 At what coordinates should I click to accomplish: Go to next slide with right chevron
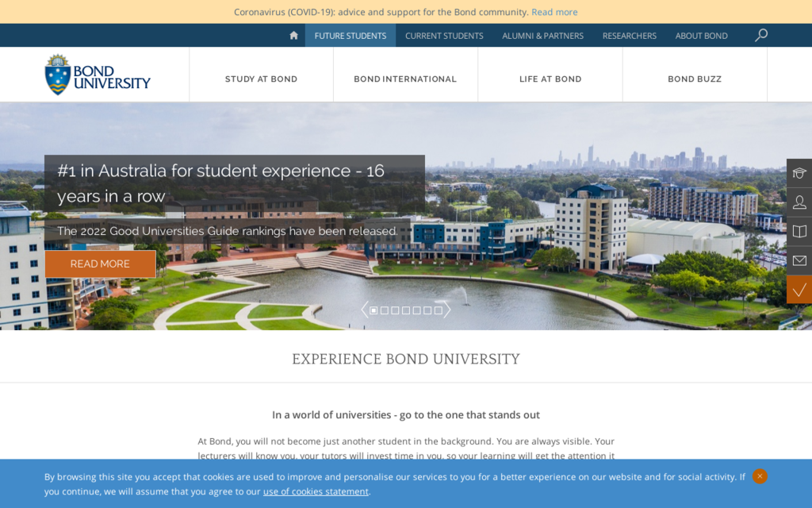(447, 310)
